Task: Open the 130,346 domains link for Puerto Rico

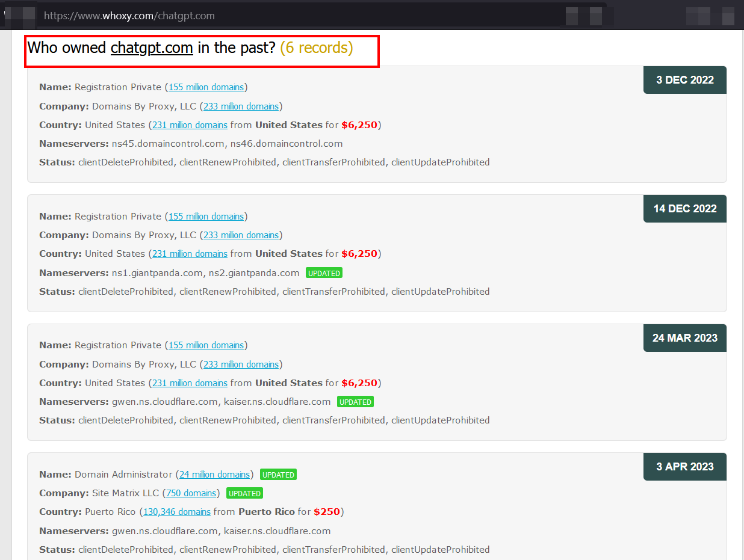Action: (x=177, y=512)
